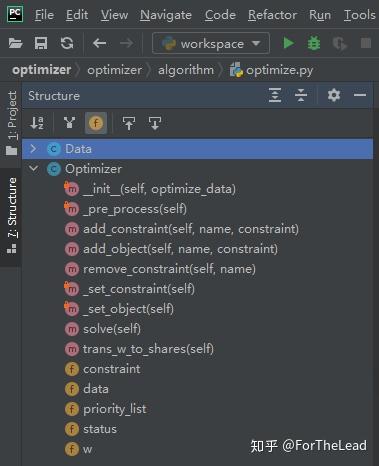The height and width of the screenshot is (466, 379).
Task: Expand all nodes in Structure panel
Action: click(275, 95)
